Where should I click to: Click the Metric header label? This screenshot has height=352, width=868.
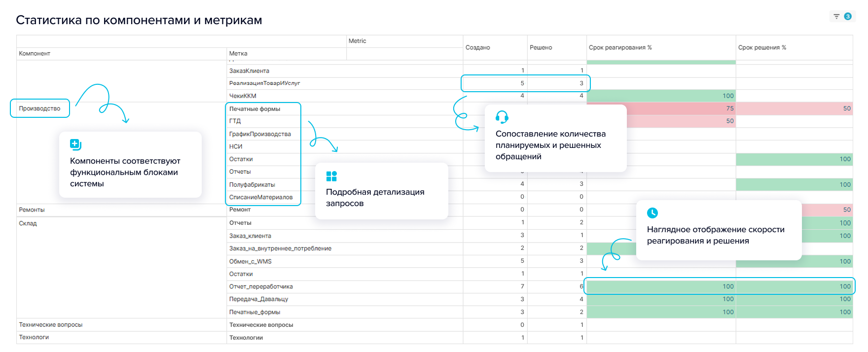[x=357, y=41]
